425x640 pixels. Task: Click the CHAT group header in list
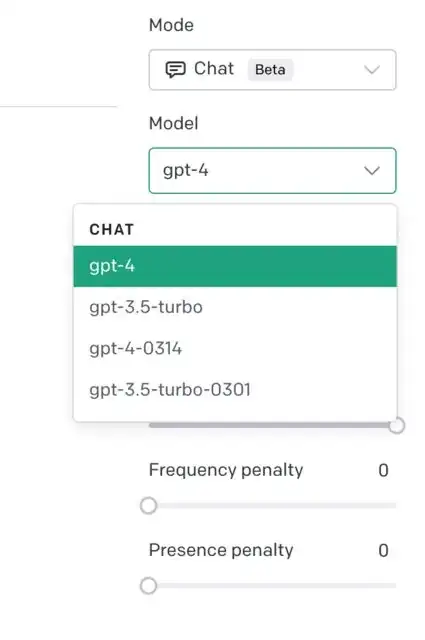click(111, 229)
